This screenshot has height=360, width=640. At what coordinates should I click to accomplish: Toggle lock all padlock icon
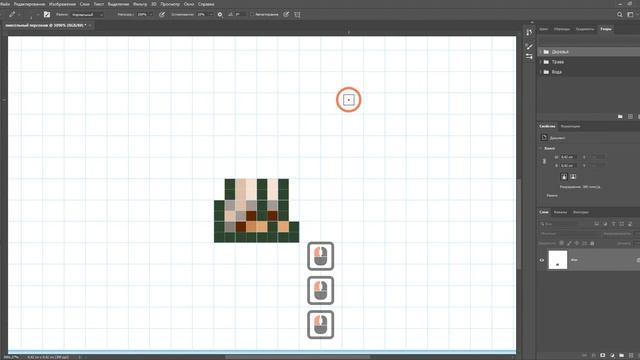[x=592, y=243]
